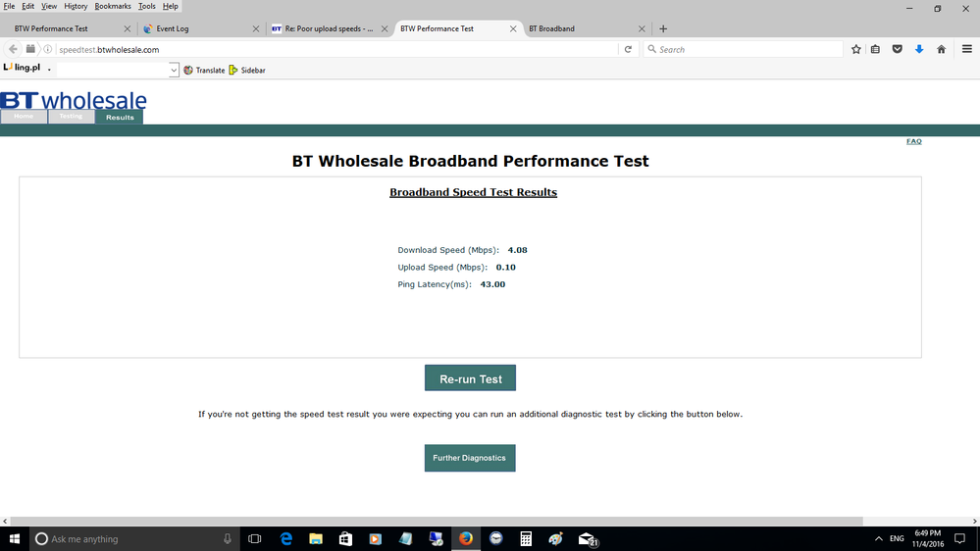Click the Further Diagnostics button
This screenshot has width=980, height=551.
pyautogui.click(x=470, y=458)
